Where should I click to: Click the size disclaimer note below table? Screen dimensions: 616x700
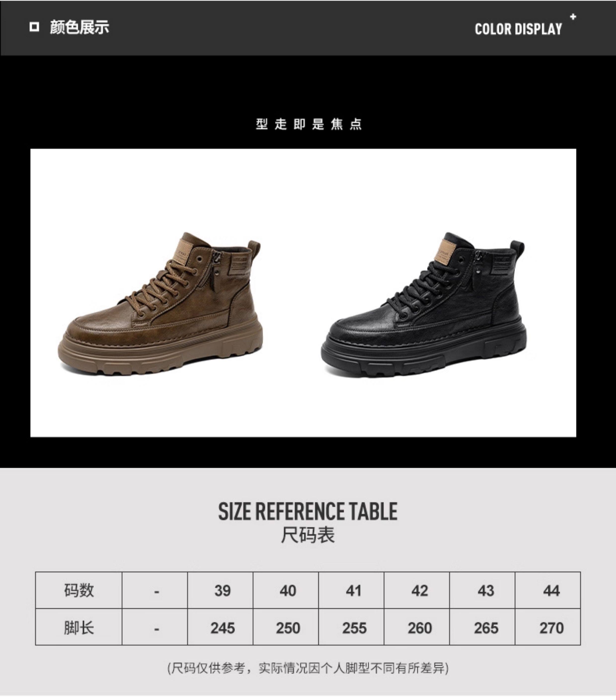point(308,668)
